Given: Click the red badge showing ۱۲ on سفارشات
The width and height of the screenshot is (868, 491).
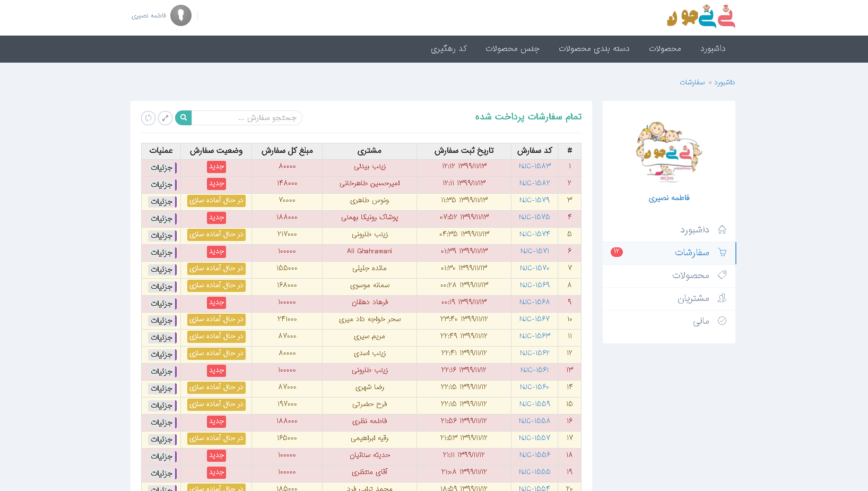Looking at the screenshot, I should point(617,252).
